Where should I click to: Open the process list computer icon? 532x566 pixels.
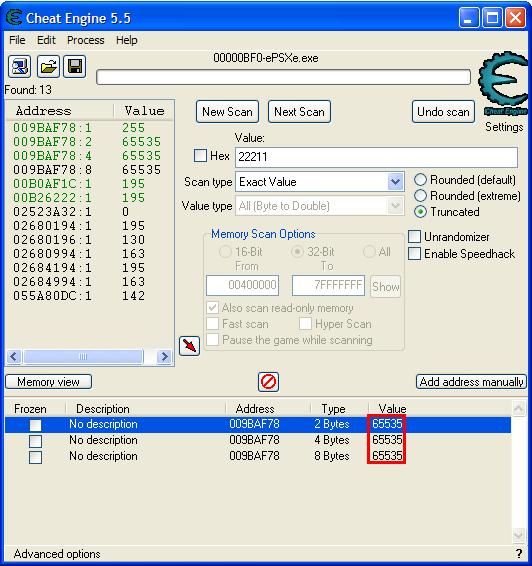[19, 66]
